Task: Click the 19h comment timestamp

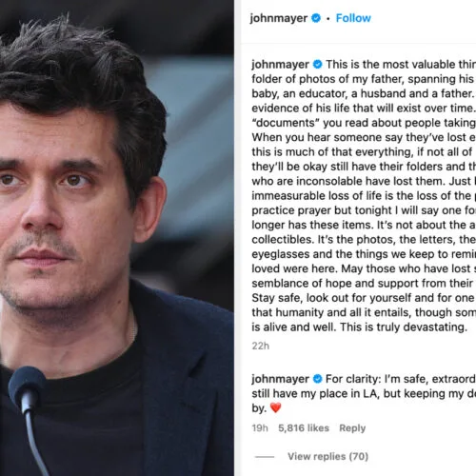Action: tap(260, 428)
